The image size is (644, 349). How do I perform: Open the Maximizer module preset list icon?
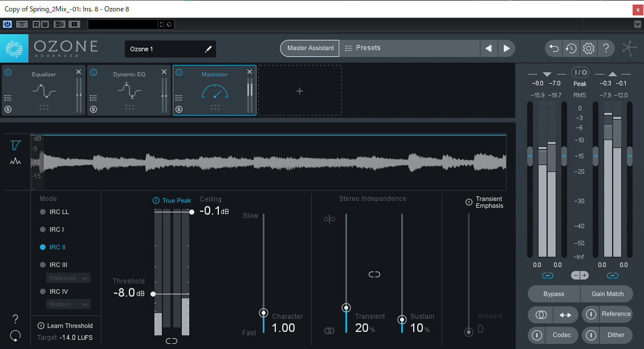click(x=178, y=98)
